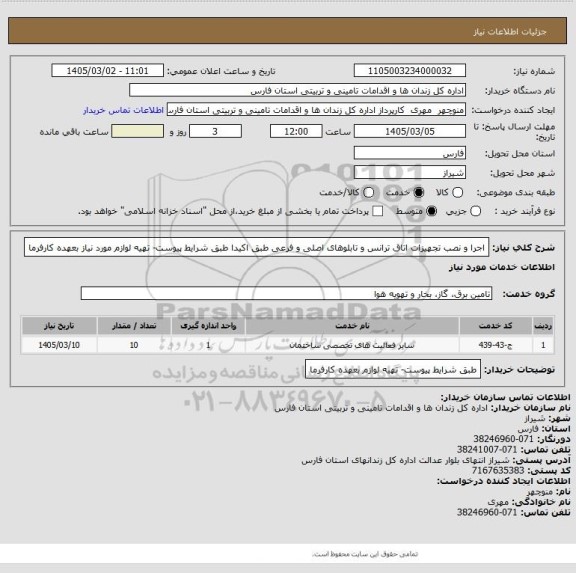The width and height of the screenshot is (576, 573).
Task: Click the request creator field منوچهر مهری
Action: pos(316,110)
